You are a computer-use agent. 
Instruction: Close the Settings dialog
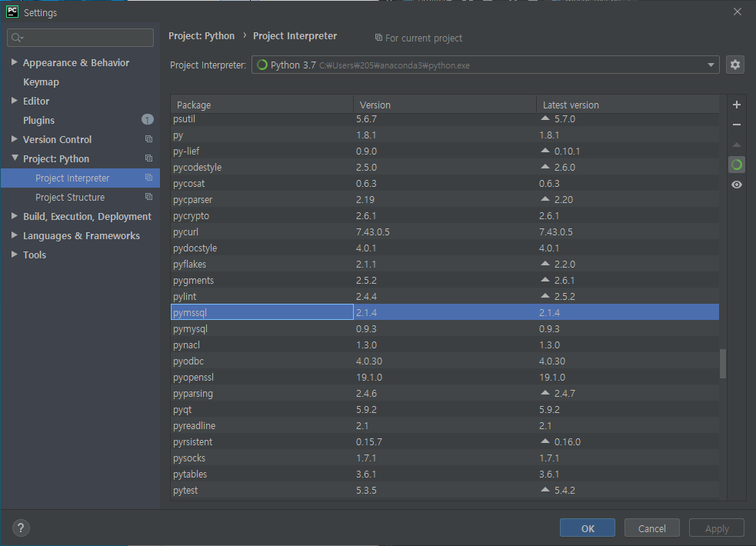pos(738,12)
